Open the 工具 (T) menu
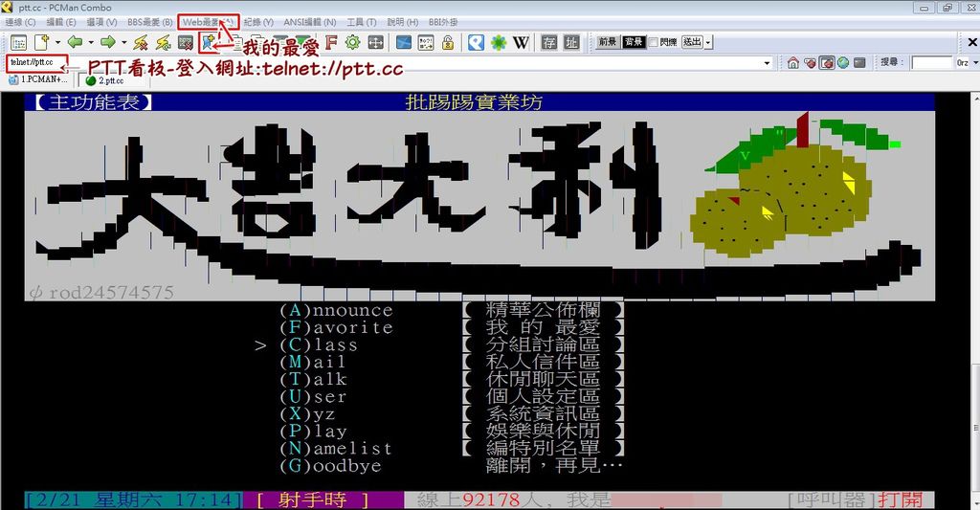The height and width of the screenshot is (510, 980). click(x=361, y=22)
